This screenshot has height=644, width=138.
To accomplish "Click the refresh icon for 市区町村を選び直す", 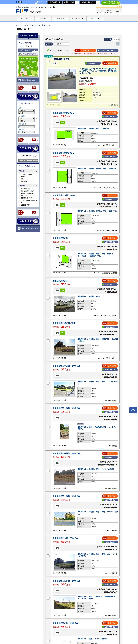I will pos(20,80).
